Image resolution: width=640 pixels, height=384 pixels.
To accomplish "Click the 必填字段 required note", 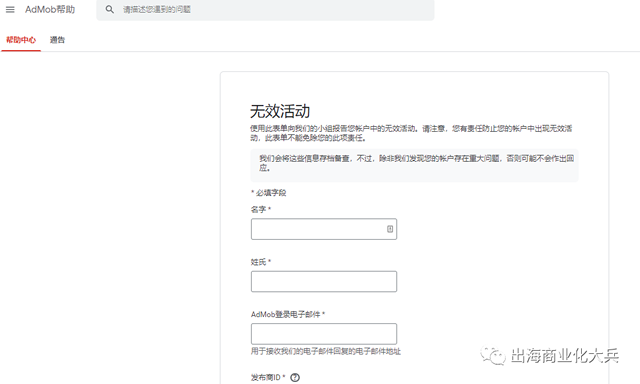I will pyautogui.click(x=269, y=193).
